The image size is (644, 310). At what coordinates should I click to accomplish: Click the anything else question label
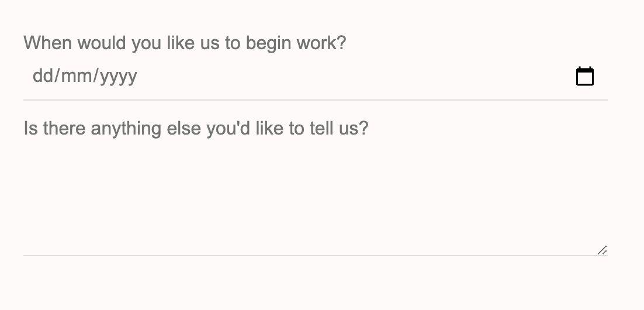[x=196, y=129]
